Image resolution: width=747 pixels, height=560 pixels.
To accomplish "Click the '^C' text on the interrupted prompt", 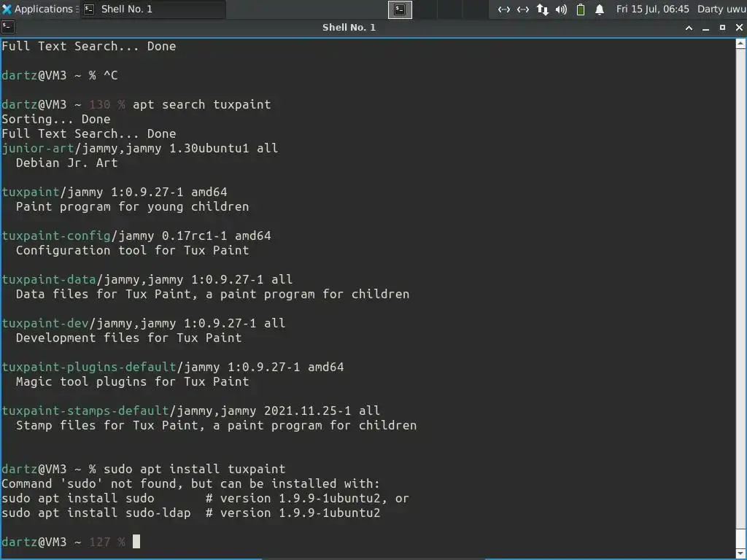I will pyautogui.click(x=111, y=75).
